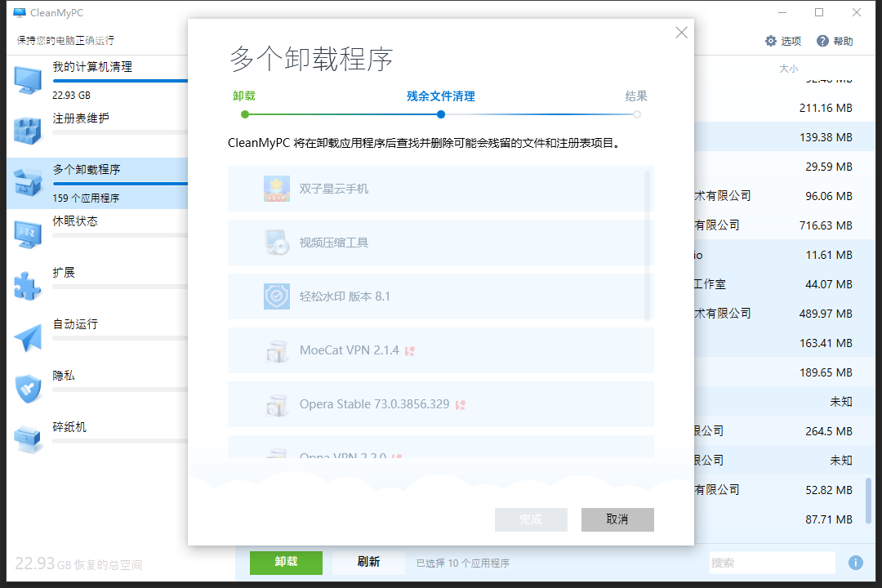Select the 卸载 step in progress bar
Image resolution: width=882 pixels, height=588 pixels.
244,96
